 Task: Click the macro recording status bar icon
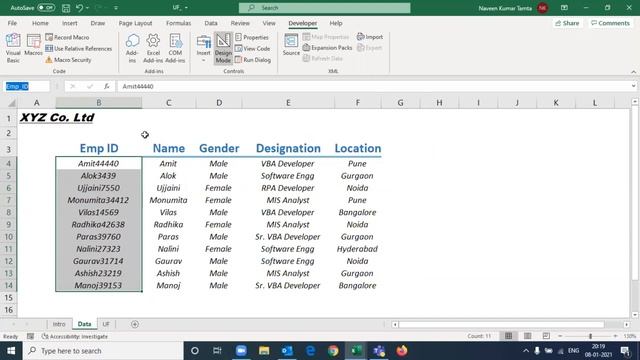tap(31, 336)
